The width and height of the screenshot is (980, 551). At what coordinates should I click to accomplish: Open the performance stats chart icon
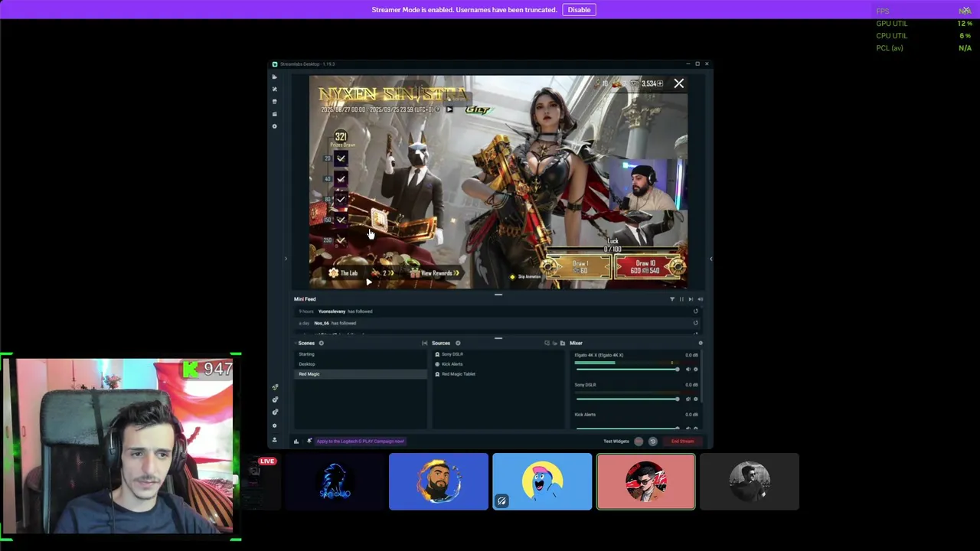click(x=296, y=441)
